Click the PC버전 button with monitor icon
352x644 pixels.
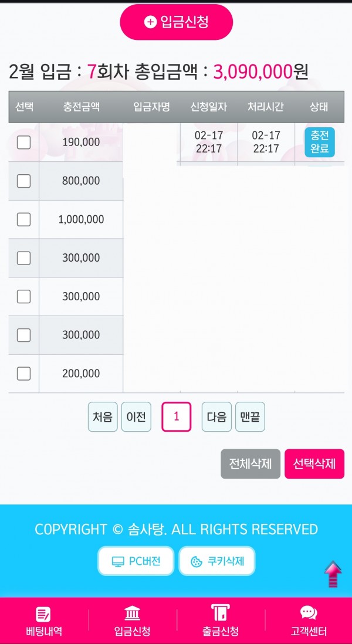[x=136, y=561]
